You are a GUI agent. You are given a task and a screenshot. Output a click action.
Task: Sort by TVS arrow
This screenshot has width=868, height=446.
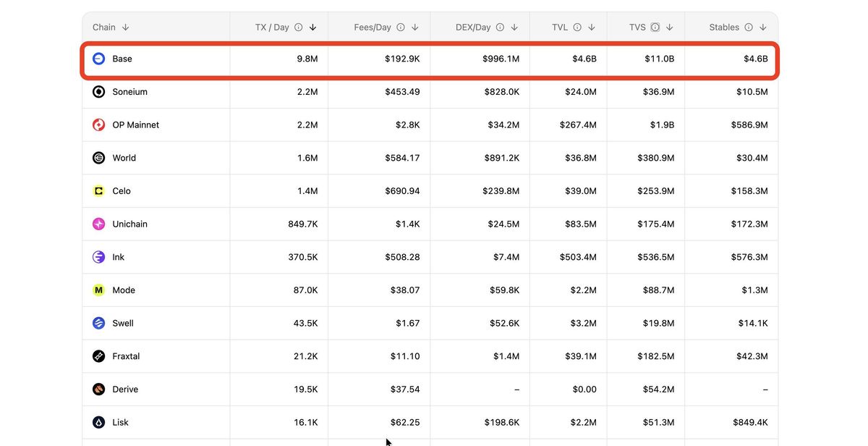click(x=670, y=28)
